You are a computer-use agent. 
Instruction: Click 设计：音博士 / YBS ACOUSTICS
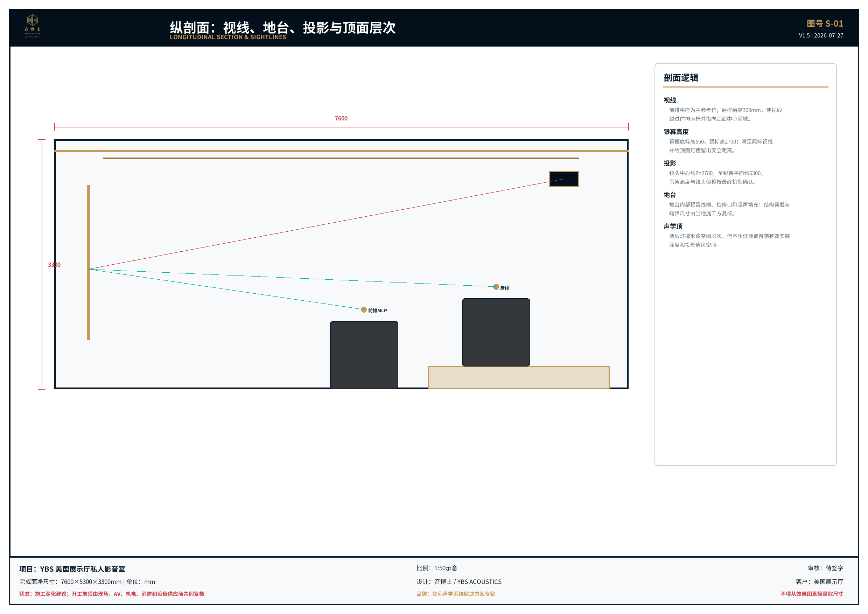459,582
